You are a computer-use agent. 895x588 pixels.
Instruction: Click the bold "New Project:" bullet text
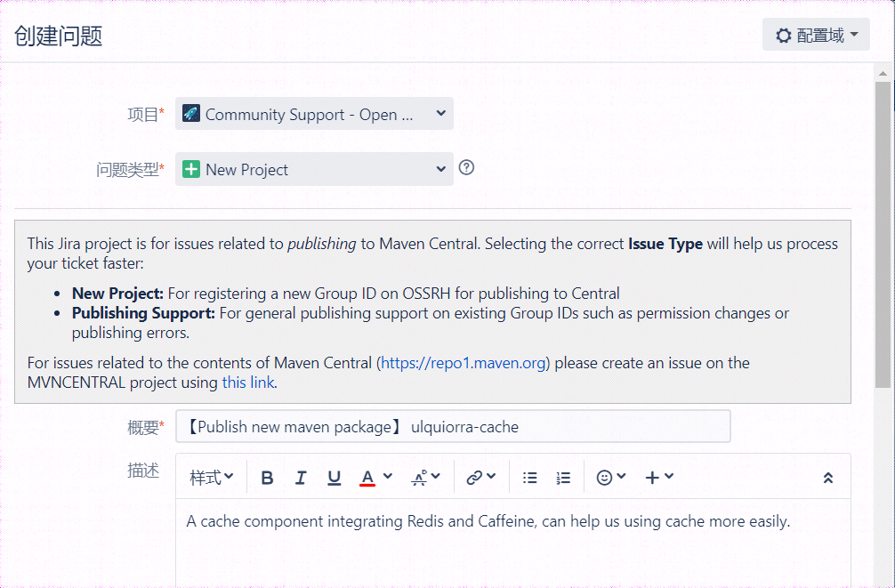(x=117, y=294)
